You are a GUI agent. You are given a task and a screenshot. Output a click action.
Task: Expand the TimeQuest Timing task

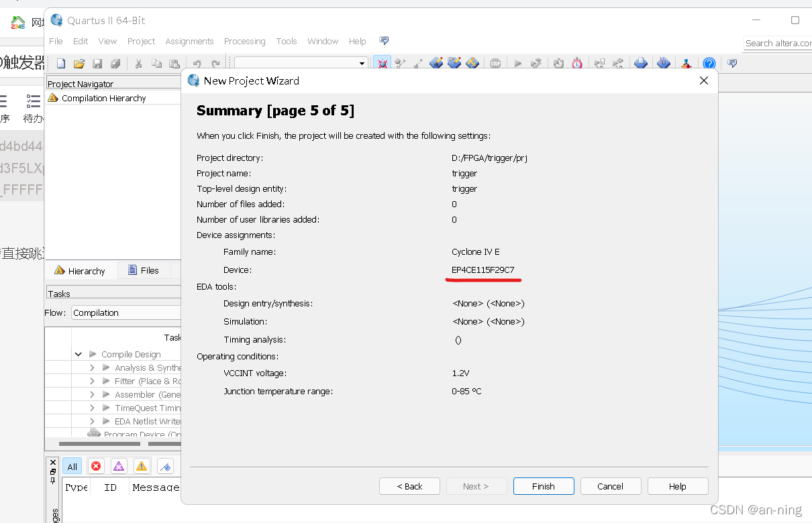click(x=92, y=408)
